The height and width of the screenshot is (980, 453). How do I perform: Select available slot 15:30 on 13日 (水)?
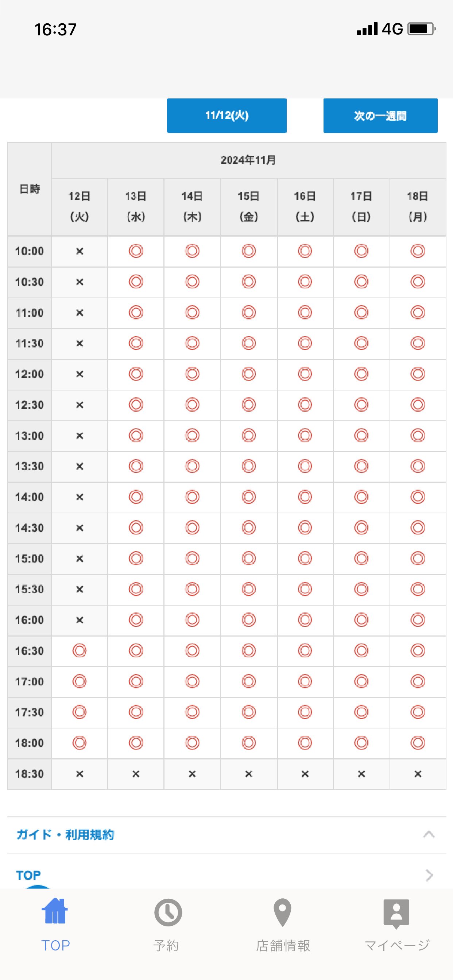pyautogui.click(x=136, y=589)
